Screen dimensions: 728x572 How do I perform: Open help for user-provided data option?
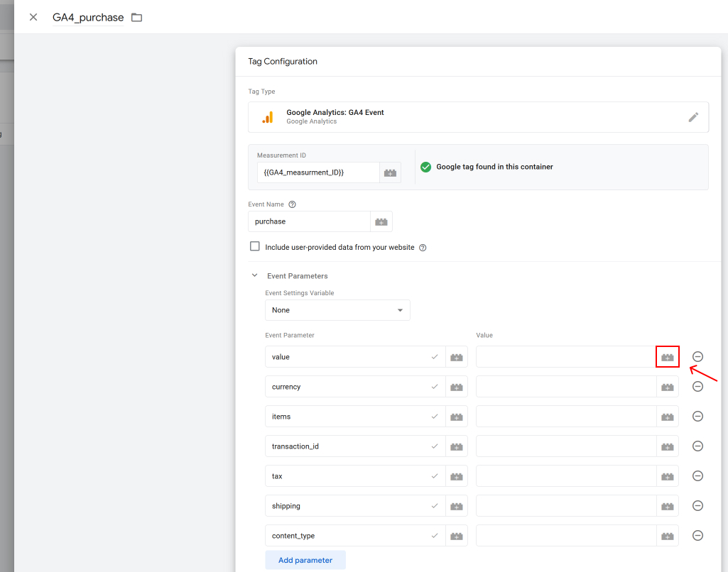[423, 248]
